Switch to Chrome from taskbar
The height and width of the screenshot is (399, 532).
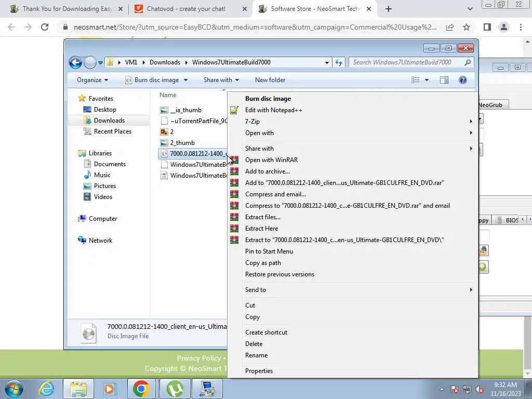(x=141, y=389)
